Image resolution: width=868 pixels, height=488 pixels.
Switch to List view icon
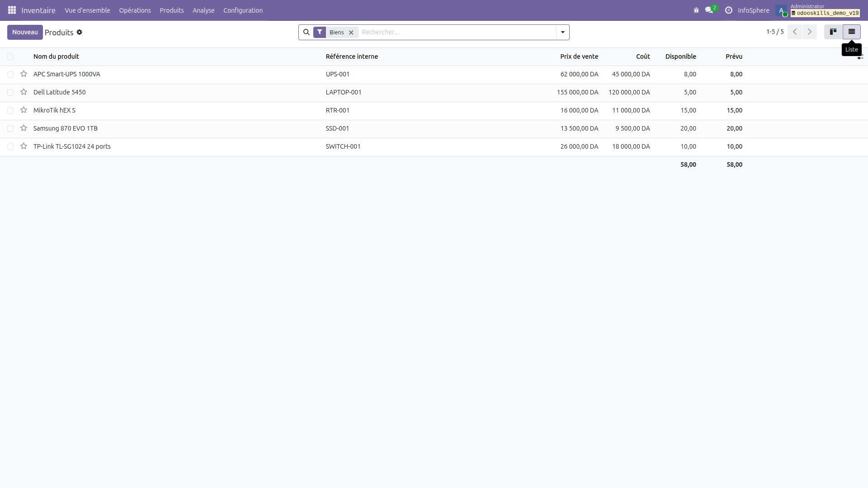click(852, 32)
